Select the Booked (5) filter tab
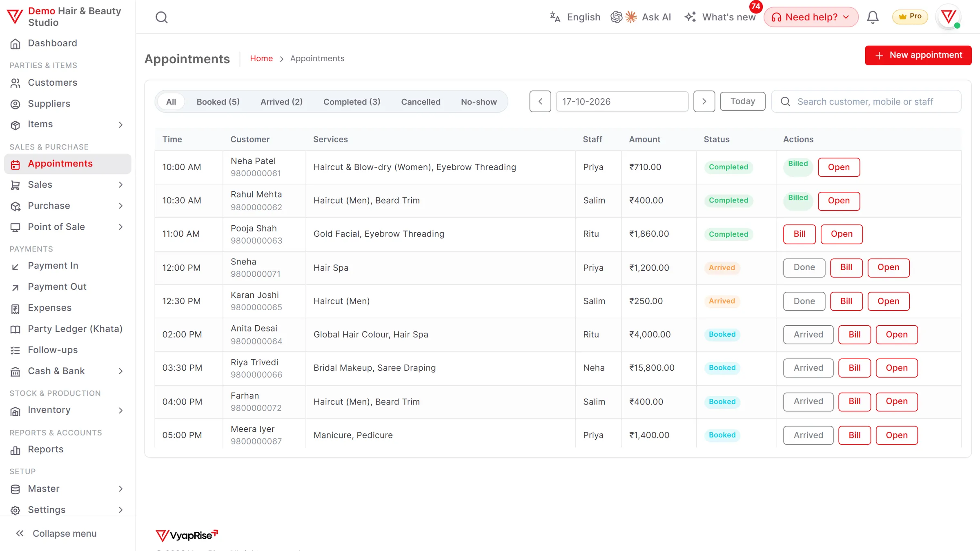This screenshot has width=980, height=551. tap(218, 102)
